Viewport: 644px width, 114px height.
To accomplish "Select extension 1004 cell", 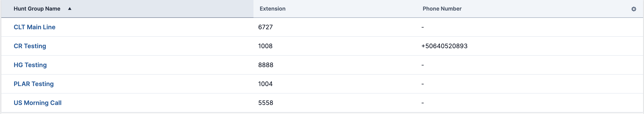I will coord(265,84).
